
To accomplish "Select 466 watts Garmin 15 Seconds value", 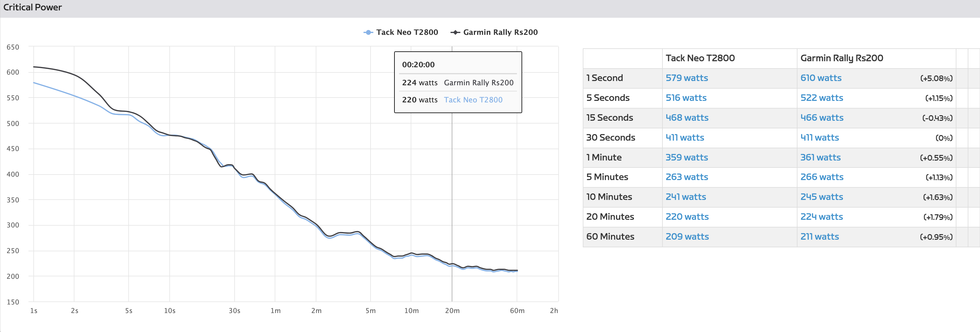I will click(x=821, y=118).
